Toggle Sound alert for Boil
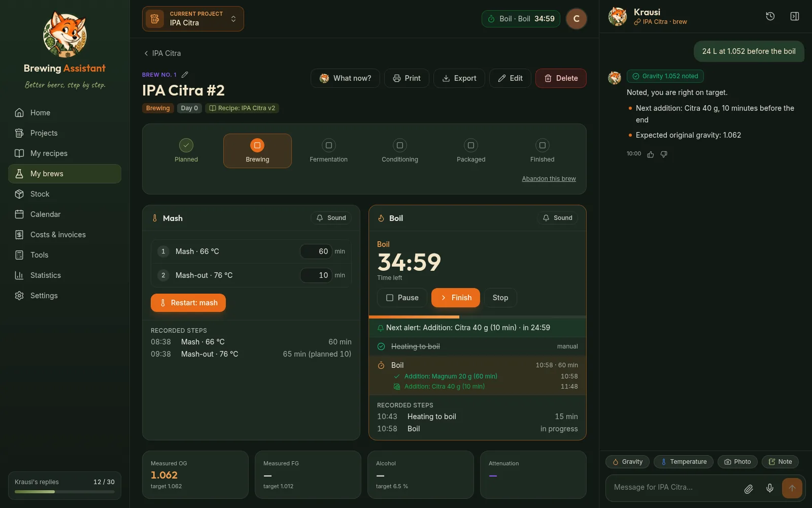 (557, 218)
